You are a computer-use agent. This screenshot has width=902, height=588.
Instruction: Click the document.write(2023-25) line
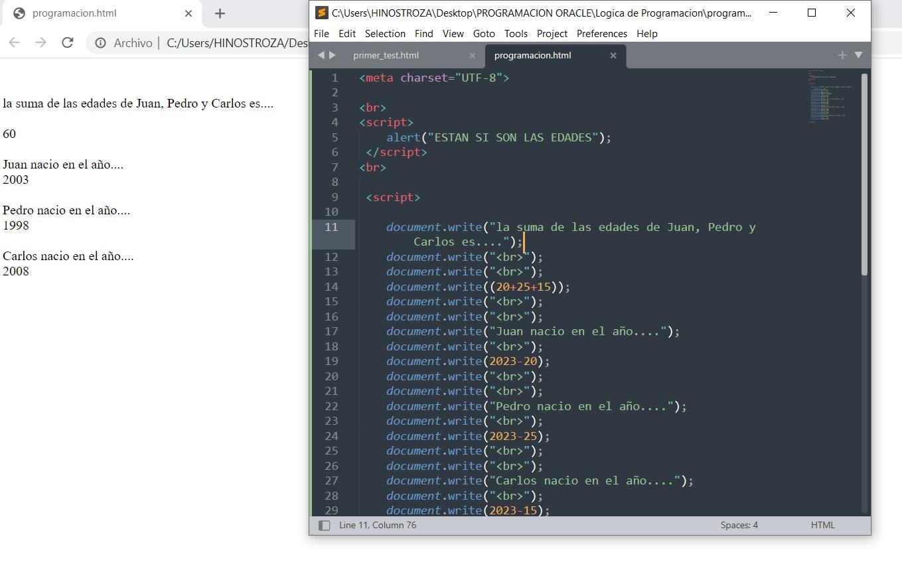(468, 436)
